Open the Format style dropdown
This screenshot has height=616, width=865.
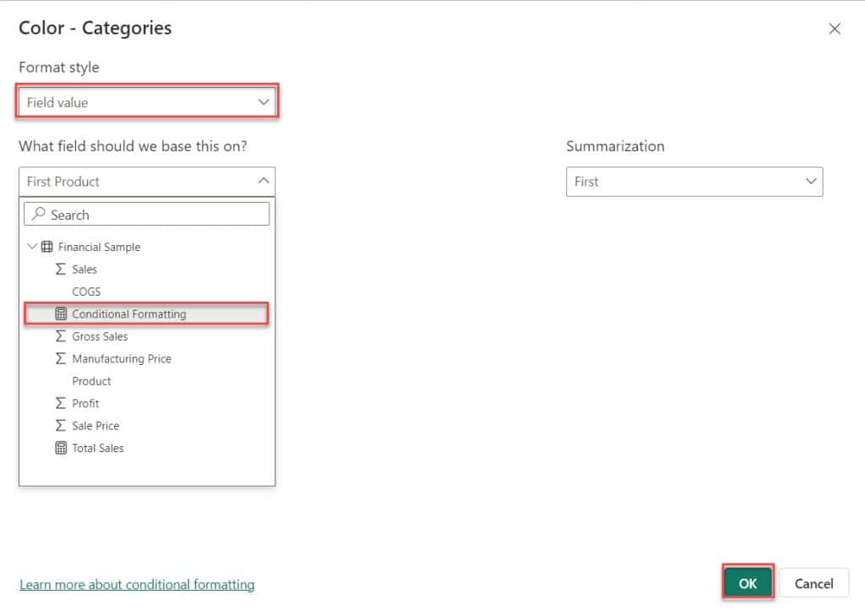point(147,102)
